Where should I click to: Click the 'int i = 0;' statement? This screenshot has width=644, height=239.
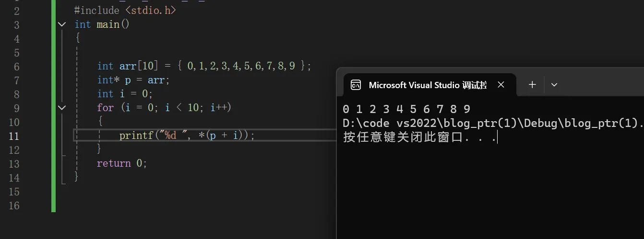125,94
